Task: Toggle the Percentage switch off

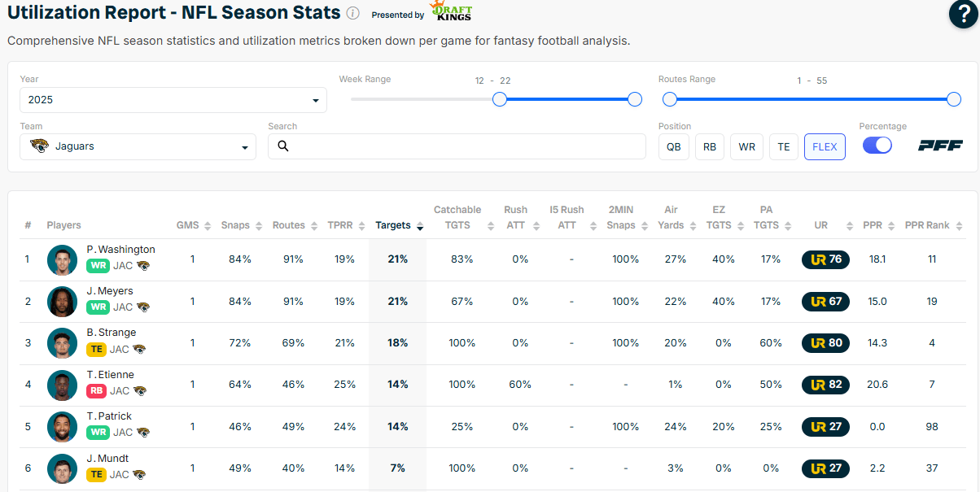Action: coord(877,146)
